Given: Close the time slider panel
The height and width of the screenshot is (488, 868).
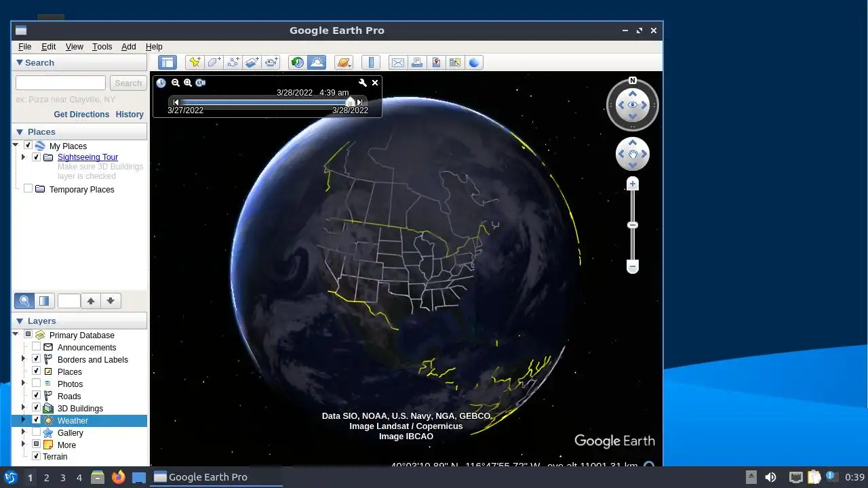Looking at the screenshot, I should coord(375,83).
